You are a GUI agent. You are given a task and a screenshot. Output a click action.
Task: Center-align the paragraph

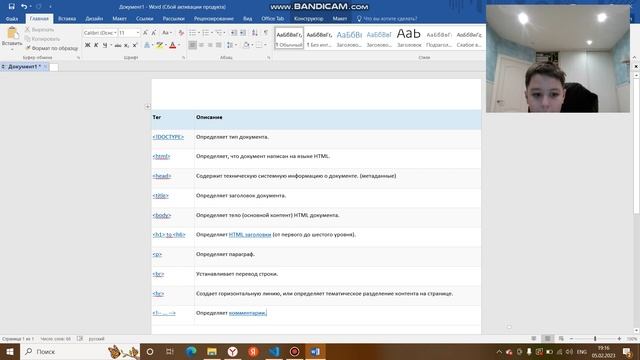click(201, 45)
